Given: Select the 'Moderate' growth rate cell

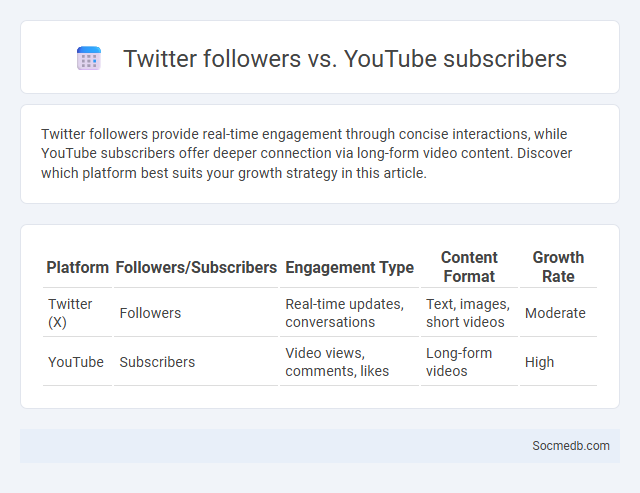Looking at the screenshot, I should 558,313.
